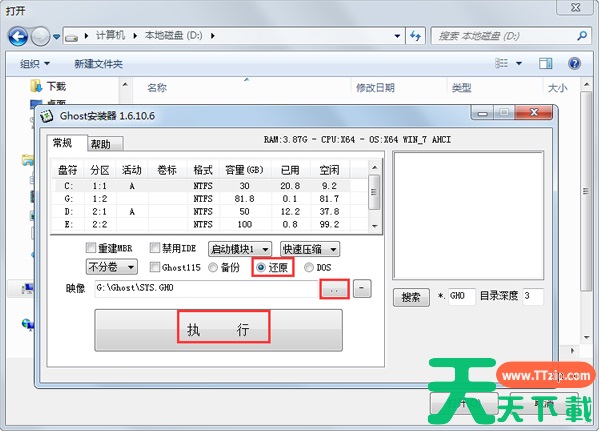Click the change view icon
Viewport: 600px width, 431px height.
point(501,63)
